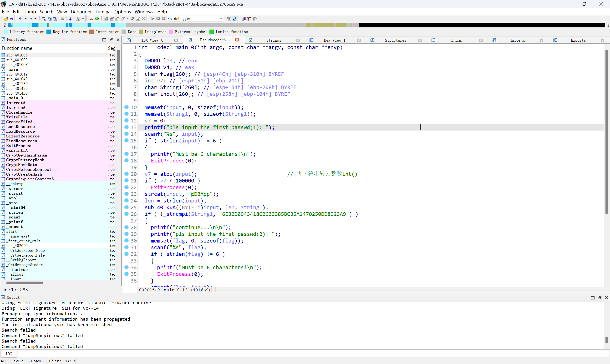Switch to the Strings tab

click(274, 40)
